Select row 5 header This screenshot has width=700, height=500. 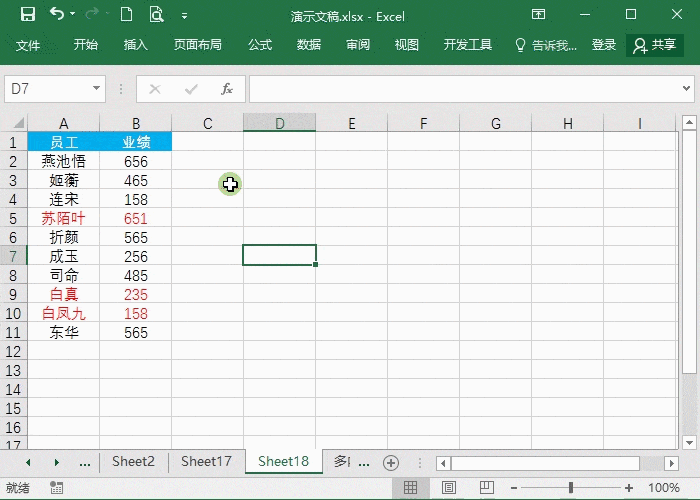(13, 219)
